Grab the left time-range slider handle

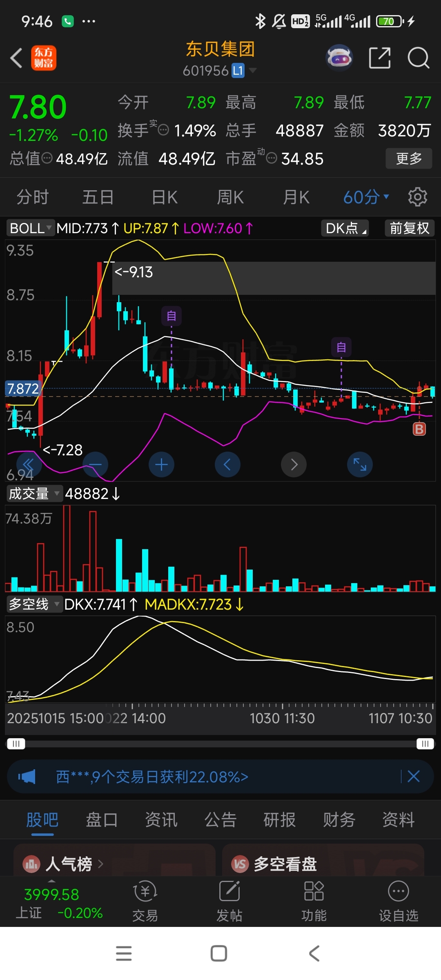16,744
